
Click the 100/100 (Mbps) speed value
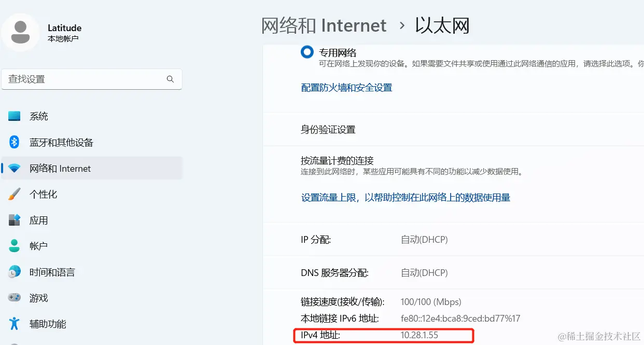(431, 302)
